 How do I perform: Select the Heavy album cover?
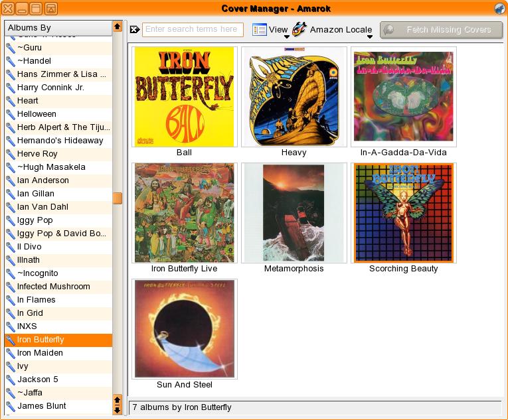(294, 96)
